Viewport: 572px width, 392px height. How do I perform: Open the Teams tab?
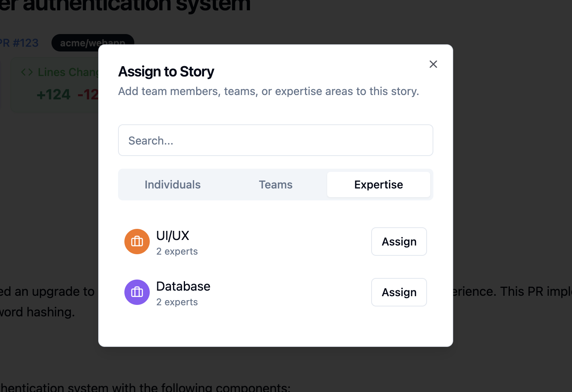[x=276, y=185]
